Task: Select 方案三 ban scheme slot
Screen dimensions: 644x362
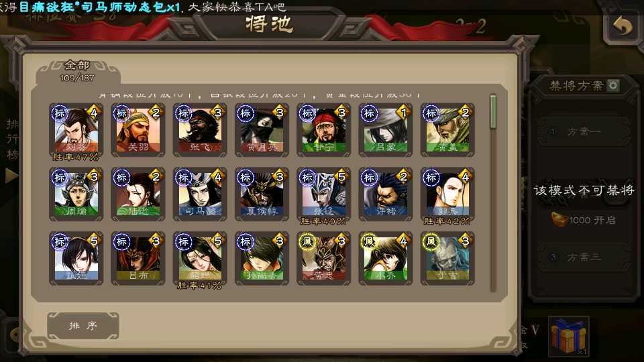Action: pyautogui.click(x=583, y=257)
